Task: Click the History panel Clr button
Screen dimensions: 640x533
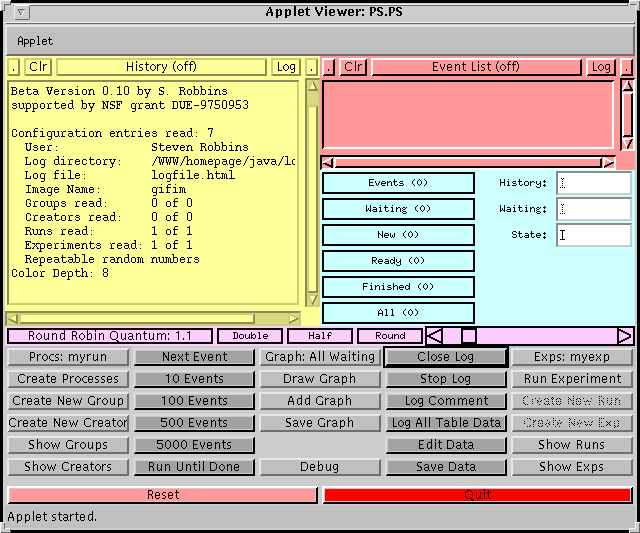Action: [38, 67]
